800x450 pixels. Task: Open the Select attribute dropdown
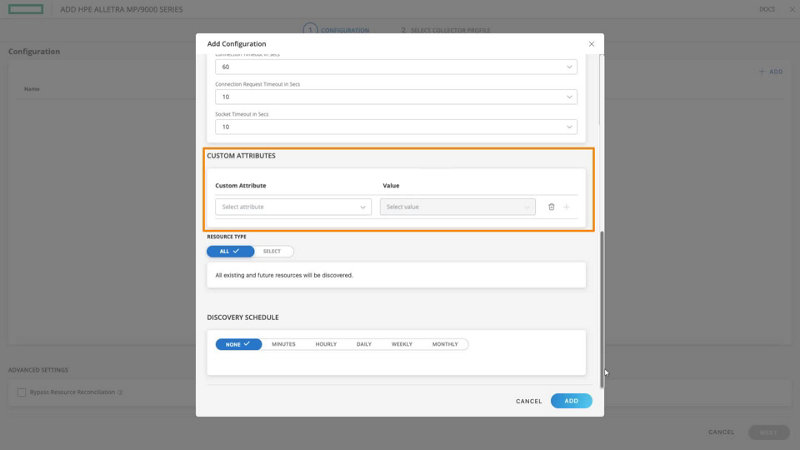coord(293,207)
